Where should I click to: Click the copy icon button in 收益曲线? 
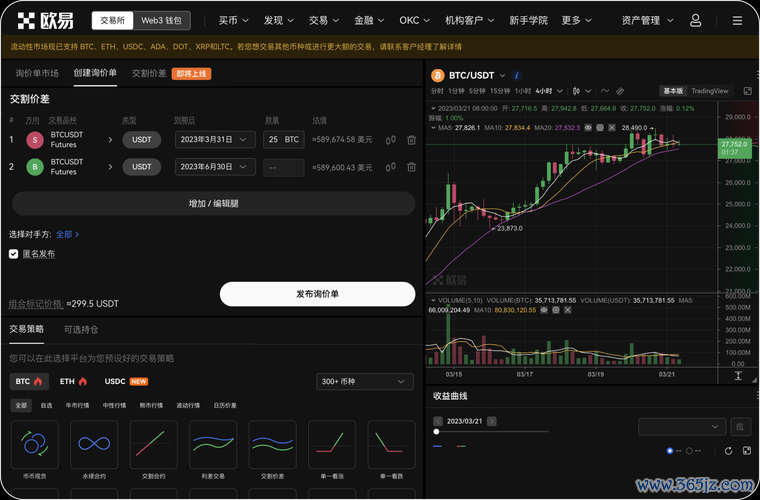click(x=740, y=427)
